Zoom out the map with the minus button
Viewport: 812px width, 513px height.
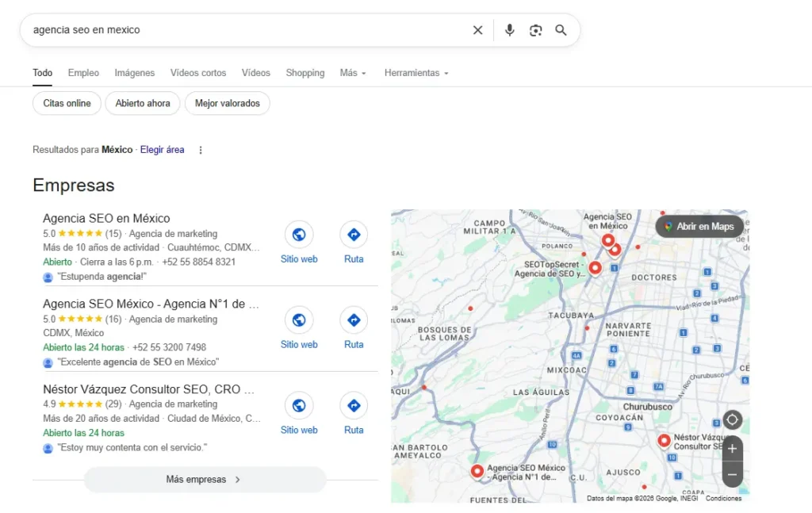pyautogui.click(x=732, y=474)
